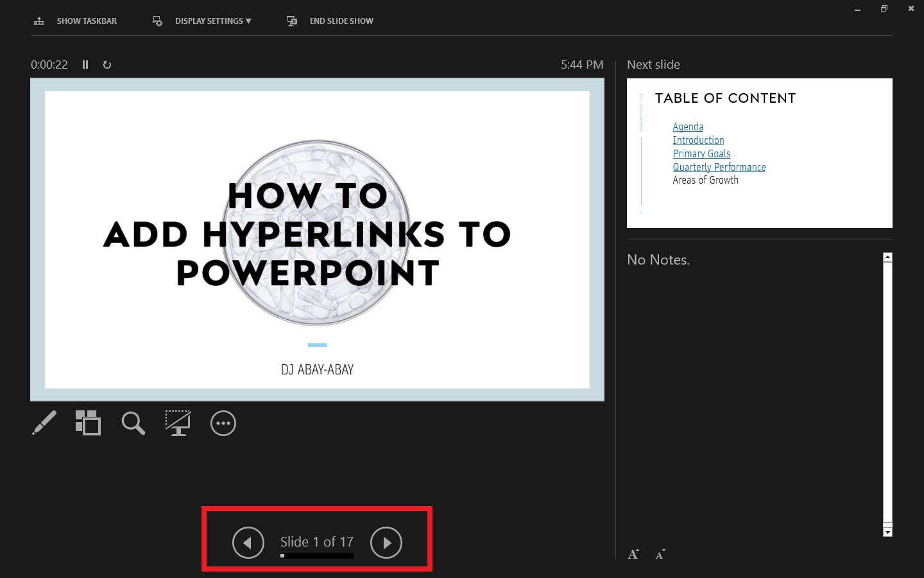Screen dimensions: 924x578
Task: Go back with the previous slide arrow
Action: 248,543
